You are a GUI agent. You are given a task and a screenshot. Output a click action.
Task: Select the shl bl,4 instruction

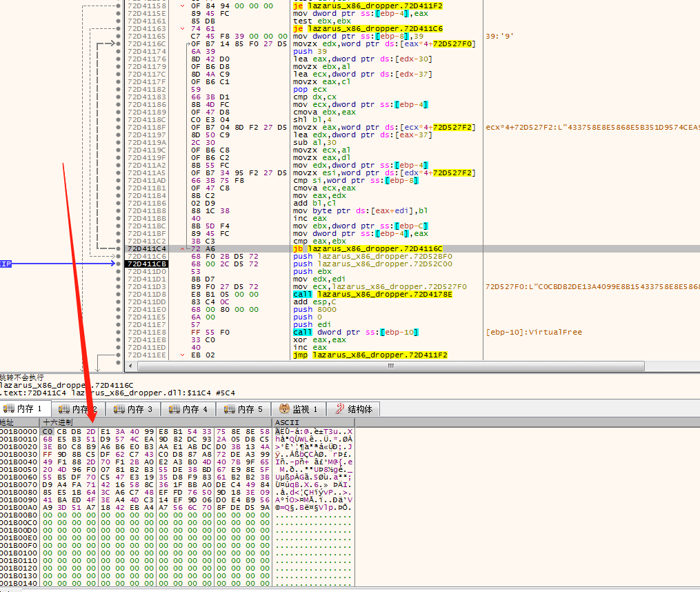tap(312, 120)
